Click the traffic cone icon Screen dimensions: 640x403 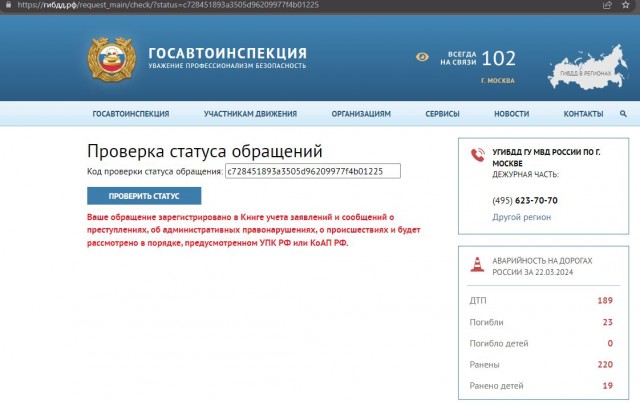pos(477,265)
